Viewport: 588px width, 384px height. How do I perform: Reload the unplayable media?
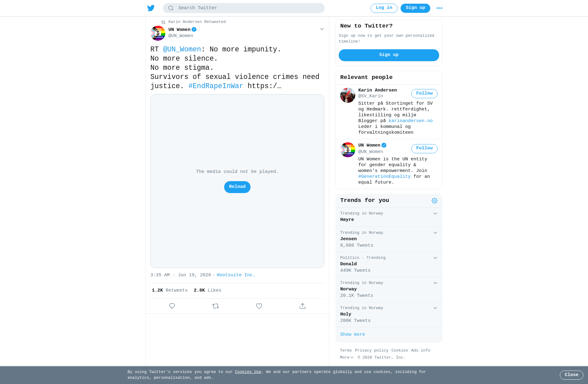(237, 187)
